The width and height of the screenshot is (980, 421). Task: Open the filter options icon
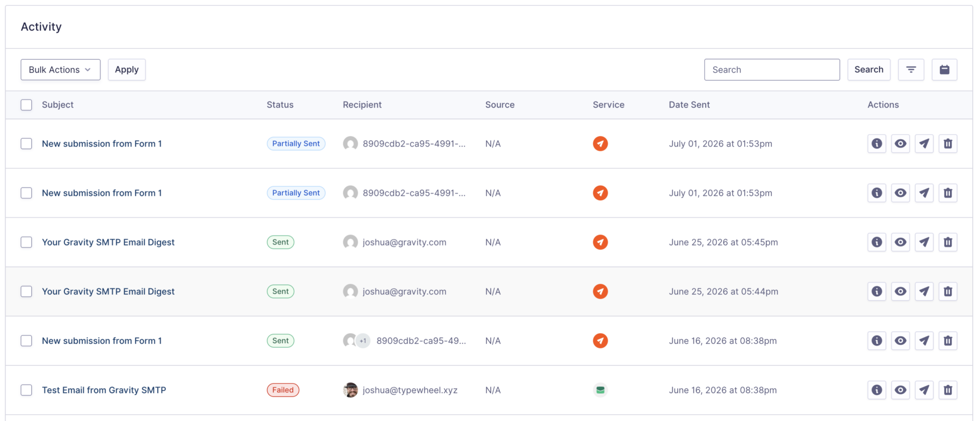911,70
